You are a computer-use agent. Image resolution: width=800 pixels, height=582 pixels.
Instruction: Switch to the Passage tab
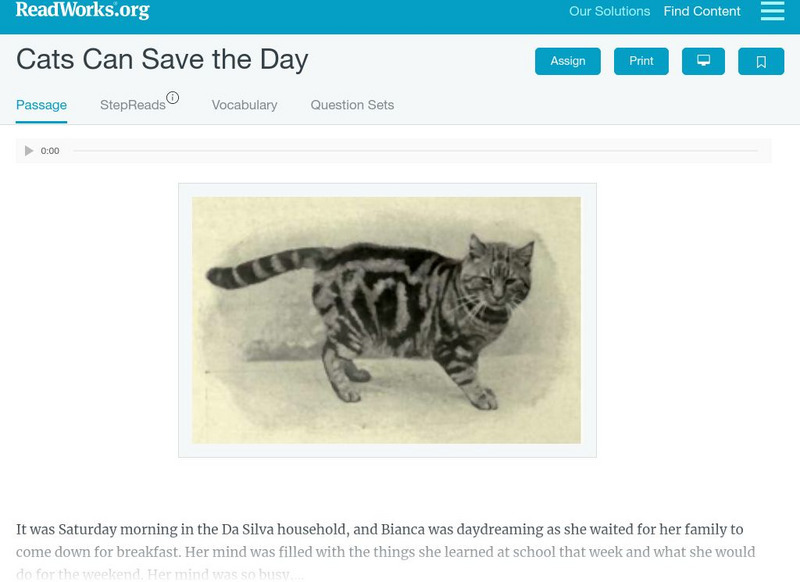[x=41, y=105]
